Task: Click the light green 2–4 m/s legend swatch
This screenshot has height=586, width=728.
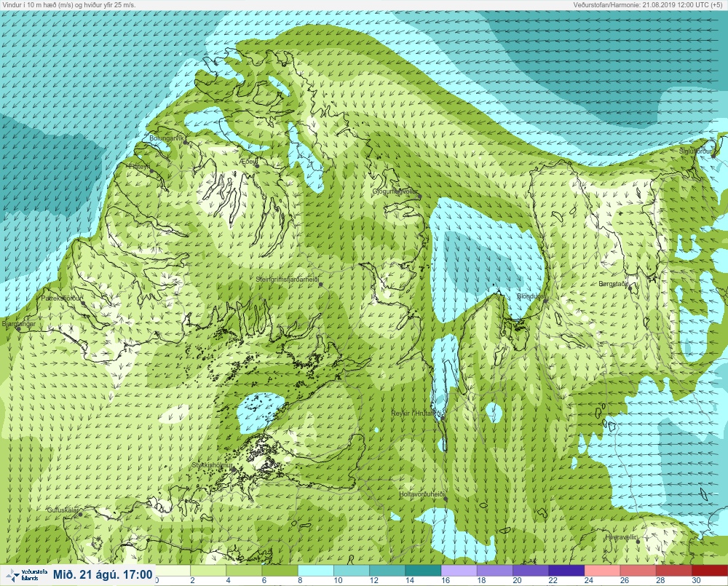Action: click(x=208, y=570)
